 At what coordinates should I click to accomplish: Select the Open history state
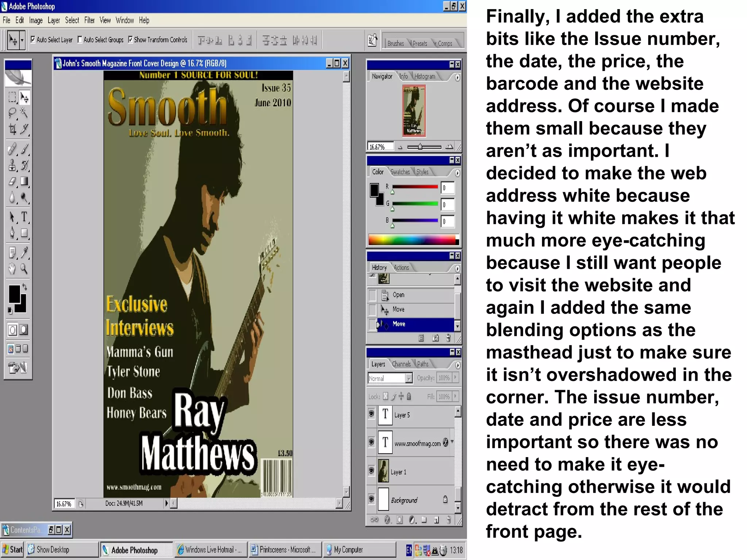(411, 295)
